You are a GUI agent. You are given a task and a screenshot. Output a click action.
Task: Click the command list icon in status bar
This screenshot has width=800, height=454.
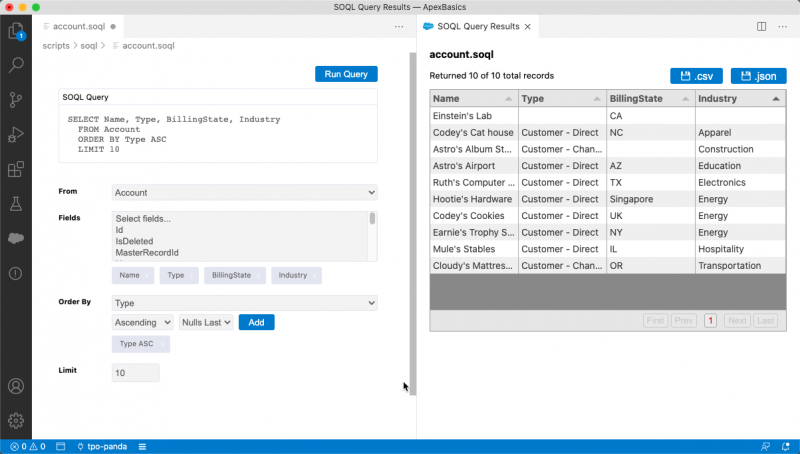[x=142, y=446]
